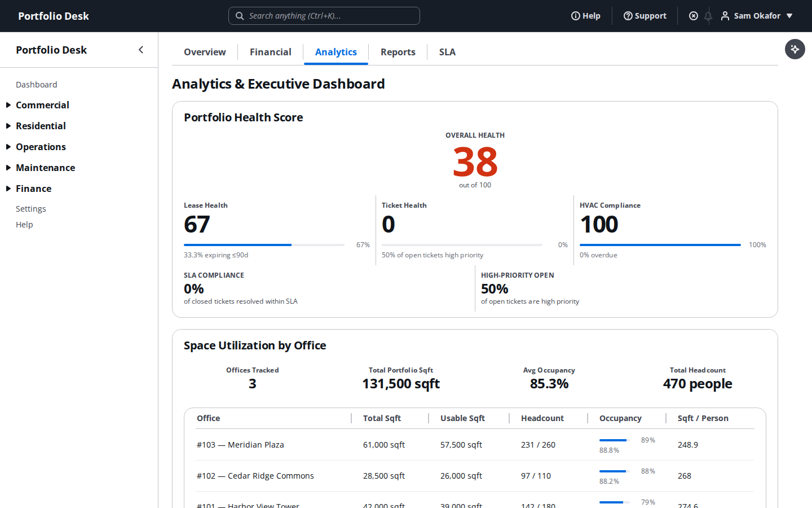Open Sam Okafor account dropdown arrow
The height and width of the screenshot is (508, 812).
tap(789, 16)
